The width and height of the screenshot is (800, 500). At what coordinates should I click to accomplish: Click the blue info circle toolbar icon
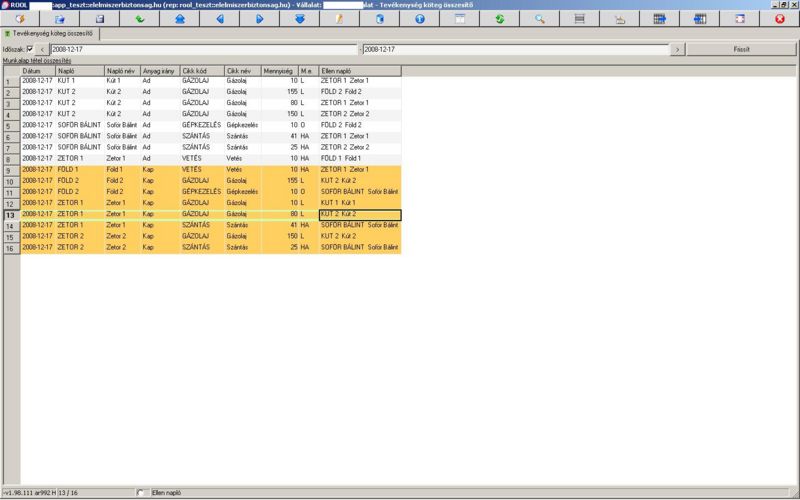click(x=420, y=19)
